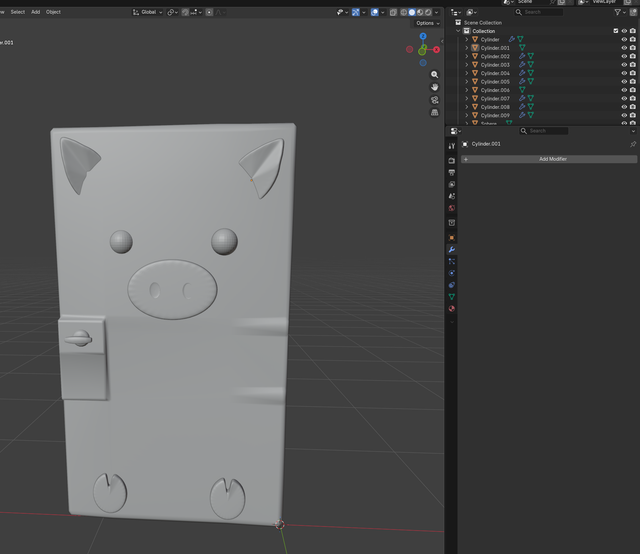Select material preview shading mode
The height and width of the screenshot is (554, 640).
click(420, 12)
